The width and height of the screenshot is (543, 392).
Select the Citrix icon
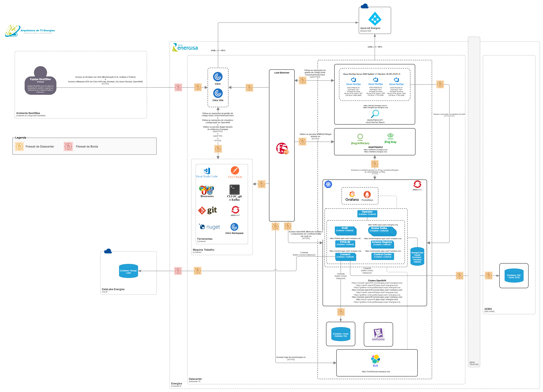pos(218,77)
